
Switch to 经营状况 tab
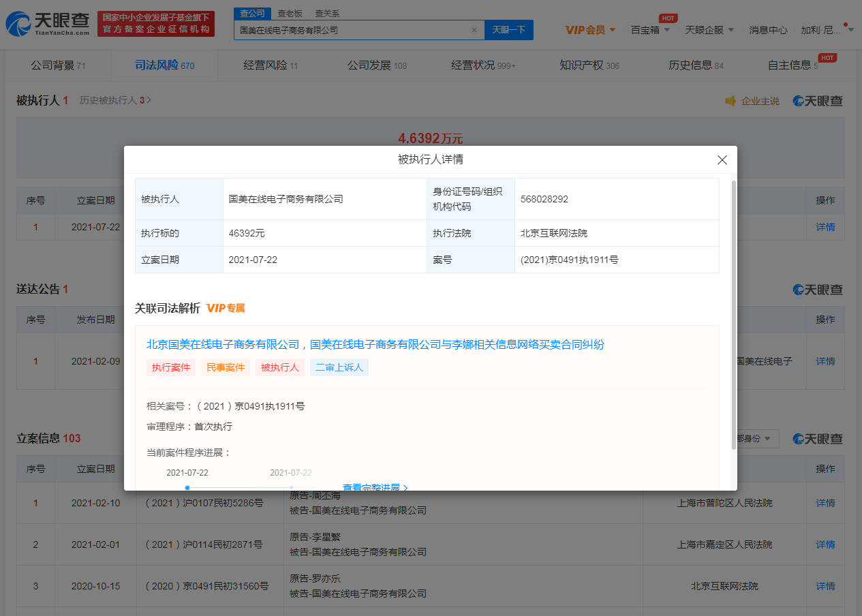[x=483, y=65]
